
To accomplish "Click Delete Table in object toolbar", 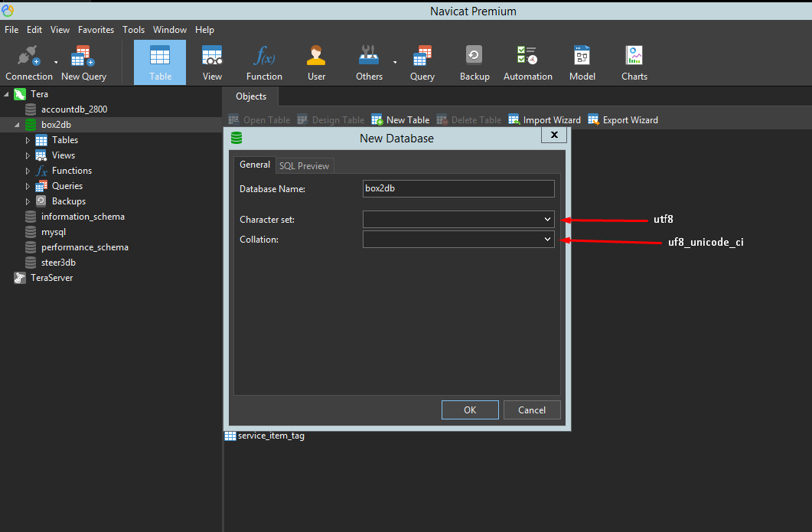I will pos(468,120).
